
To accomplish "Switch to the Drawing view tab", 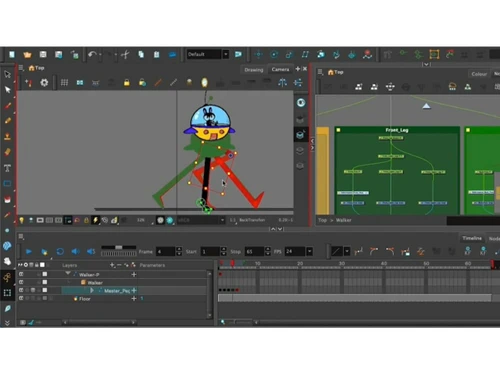I will coord(254,70).
